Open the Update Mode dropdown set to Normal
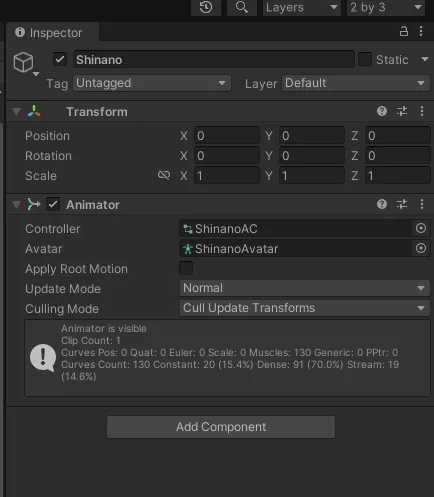This screenshot has width=434, height=497. point(305,288)
